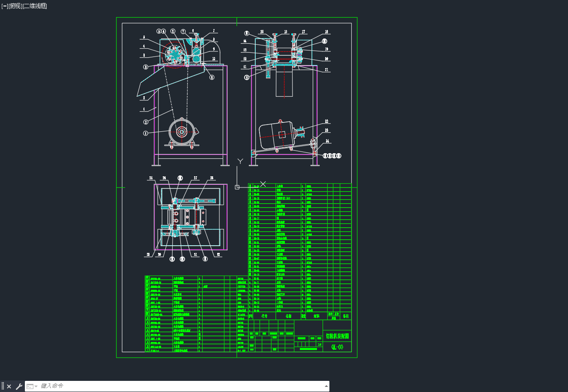Select the QL-00 drawing number text
Screen dimensions: 568x392
[x=337, y=347]
